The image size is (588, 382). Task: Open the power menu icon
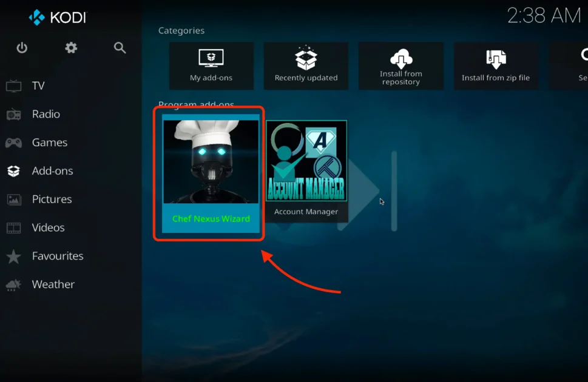(x=22, y=47)
